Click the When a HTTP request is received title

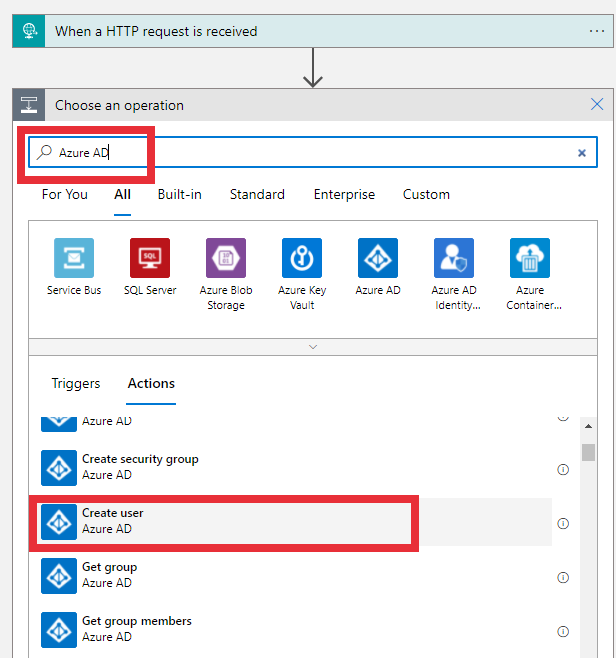tap(156, 31)
